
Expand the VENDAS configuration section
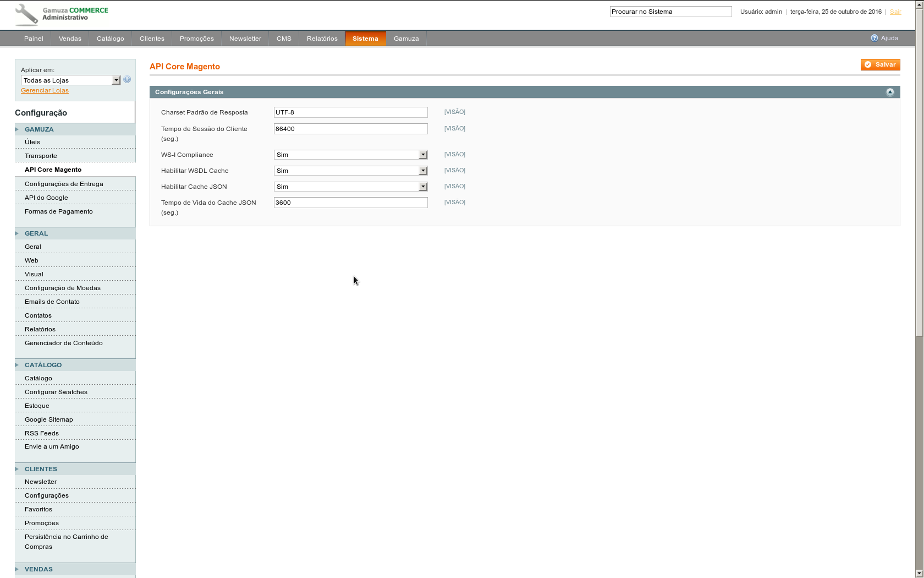click(38, 569)
